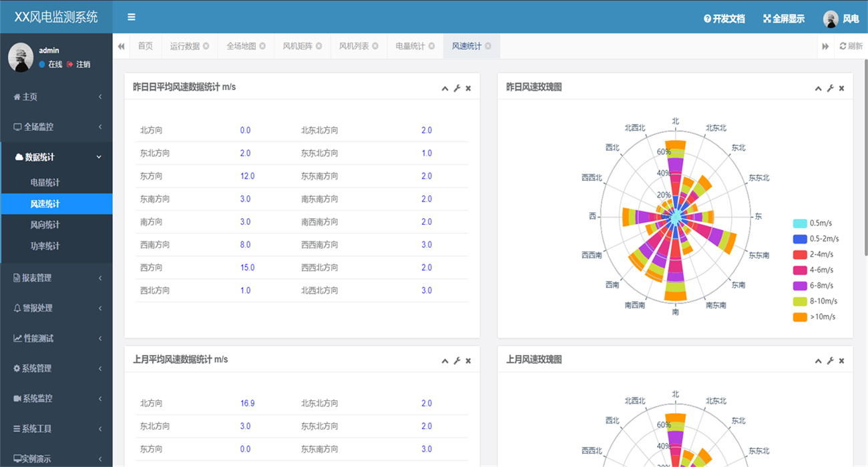868x467 pixels.
Task: Open wrench settings of 昨日风速玫瑰图 panel
Action: click(x=830, y=88)
